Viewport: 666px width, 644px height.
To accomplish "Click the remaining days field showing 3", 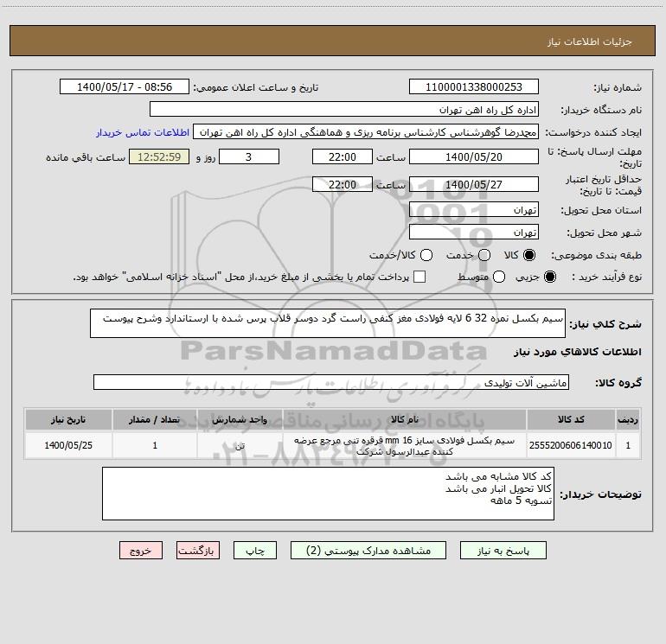I will click(249, 156).
